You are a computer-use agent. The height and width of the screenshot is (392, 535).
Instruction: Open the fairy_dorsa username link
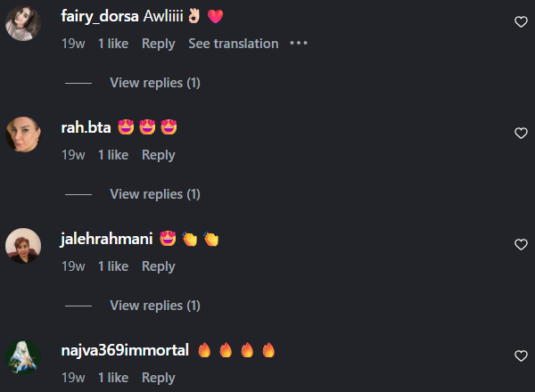point(100,16)
